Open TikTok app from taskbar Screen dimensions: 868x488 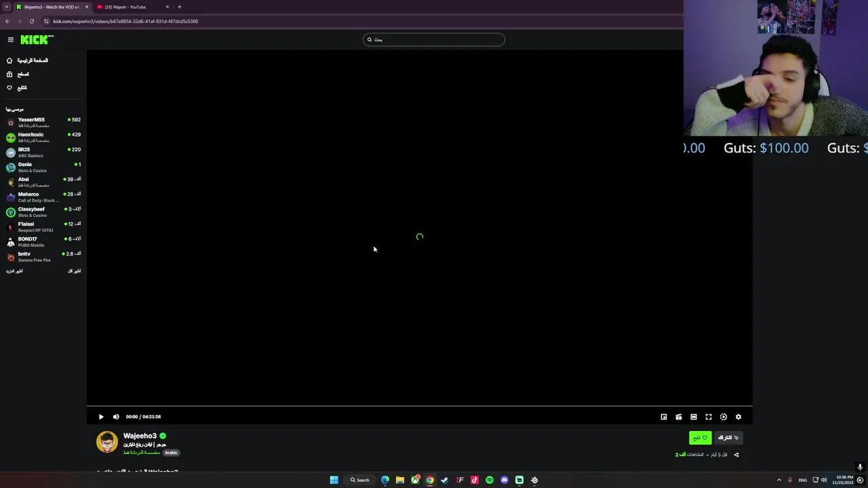(475, 480)
